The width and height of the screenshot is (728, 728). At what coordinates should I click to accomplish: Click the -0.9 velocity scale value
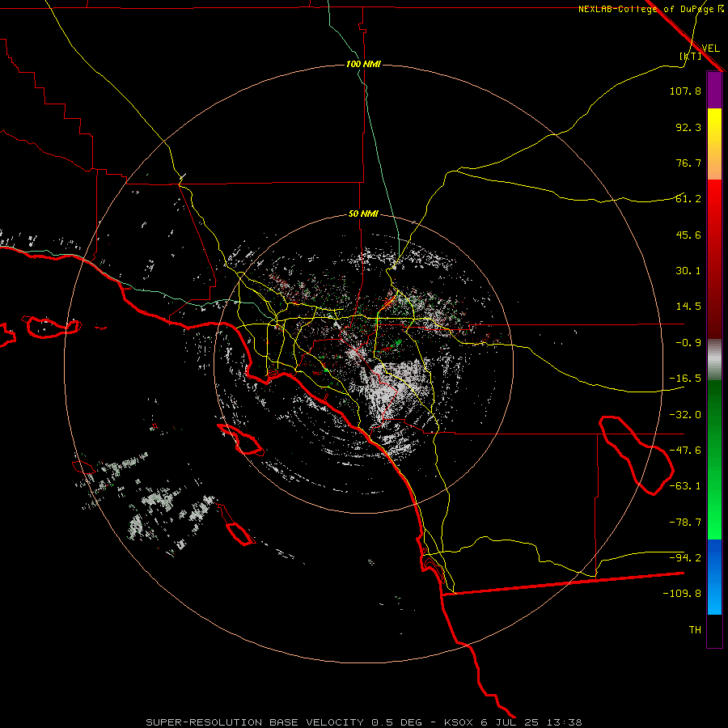click(688, 343)
